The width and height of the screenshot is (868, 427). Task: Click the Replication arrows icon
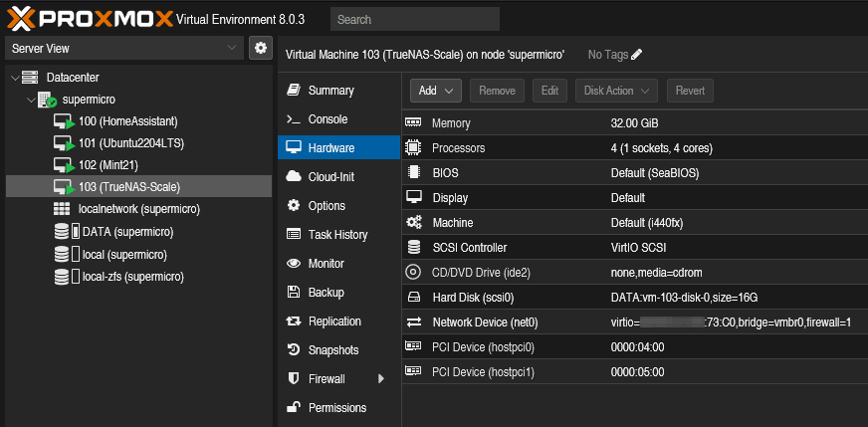(x=294, y=321)
